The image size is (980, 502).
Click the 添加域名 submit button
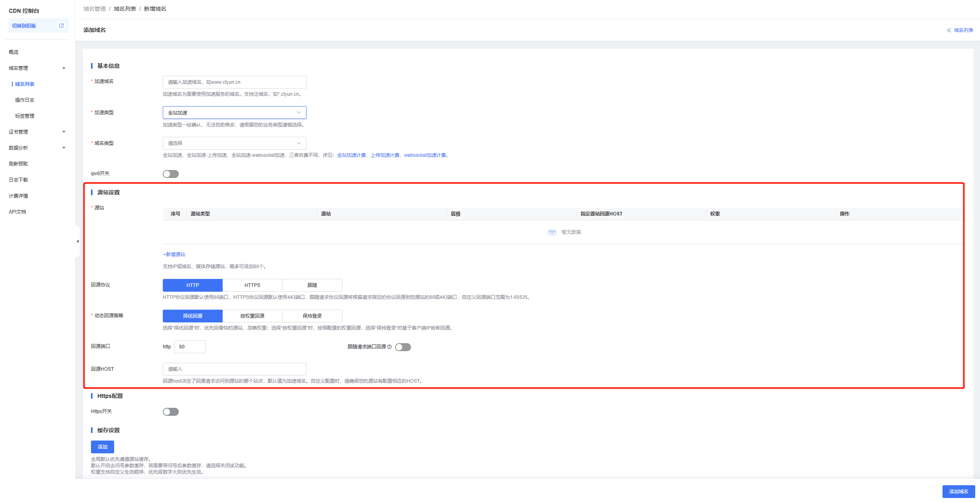(958, 492)
